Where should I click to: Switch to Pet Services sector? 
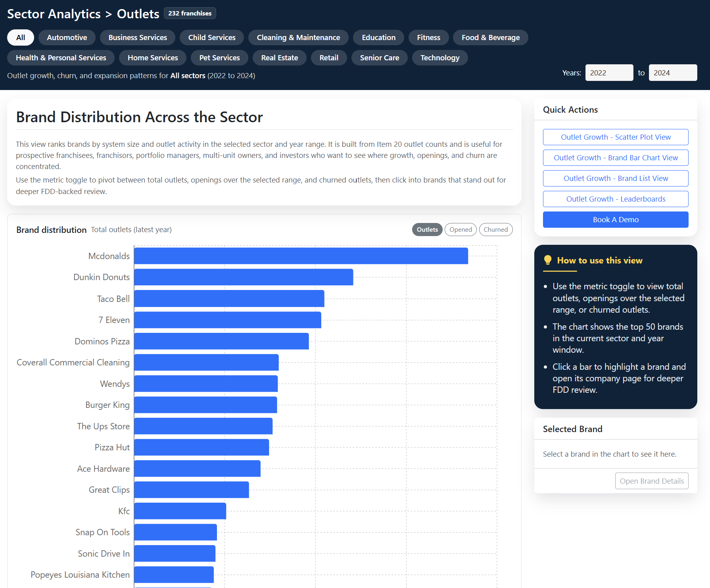click(x=219, y=58)
